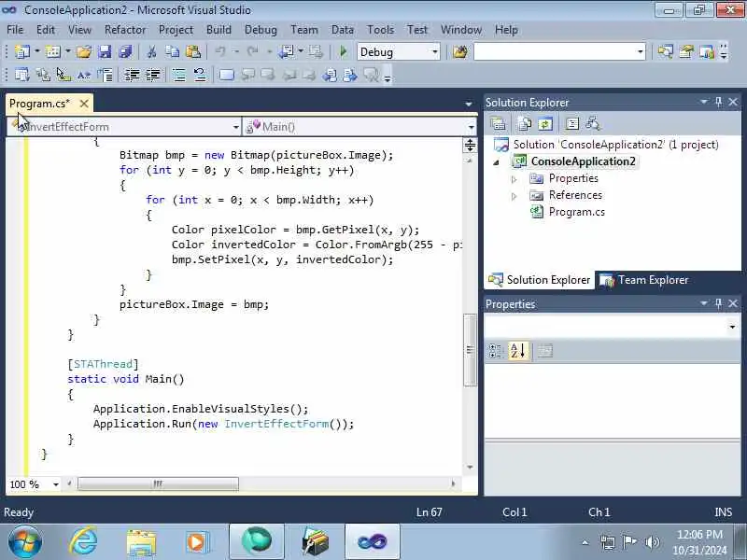Image resolution: width=747 pixels, height=560 pixels.
Task: Uncomment the selected lines icon
Action: click(200, 75)
